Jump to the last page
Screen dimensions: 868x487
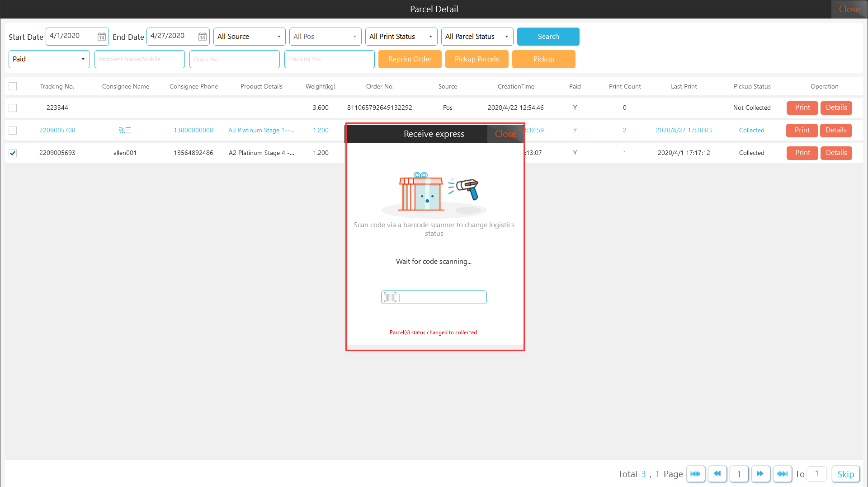(782, 474)
